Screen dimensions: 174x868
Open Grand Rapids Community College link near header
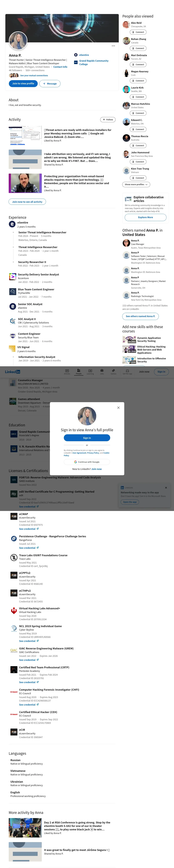tap(94, 62)
